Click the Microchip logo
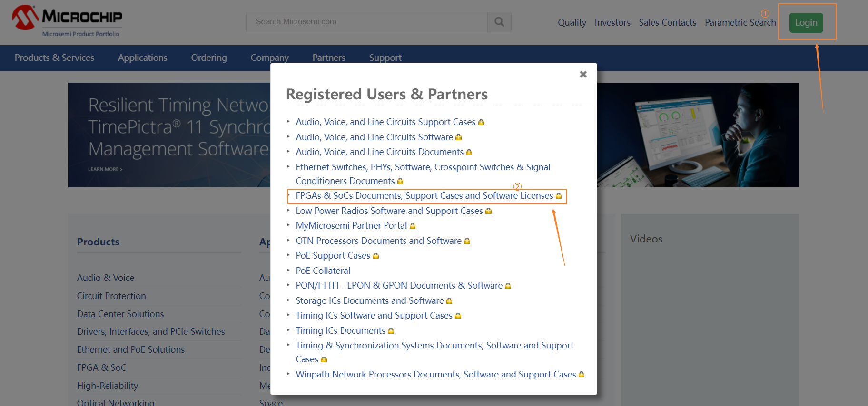The image size is (868, 406). (67, 21)
